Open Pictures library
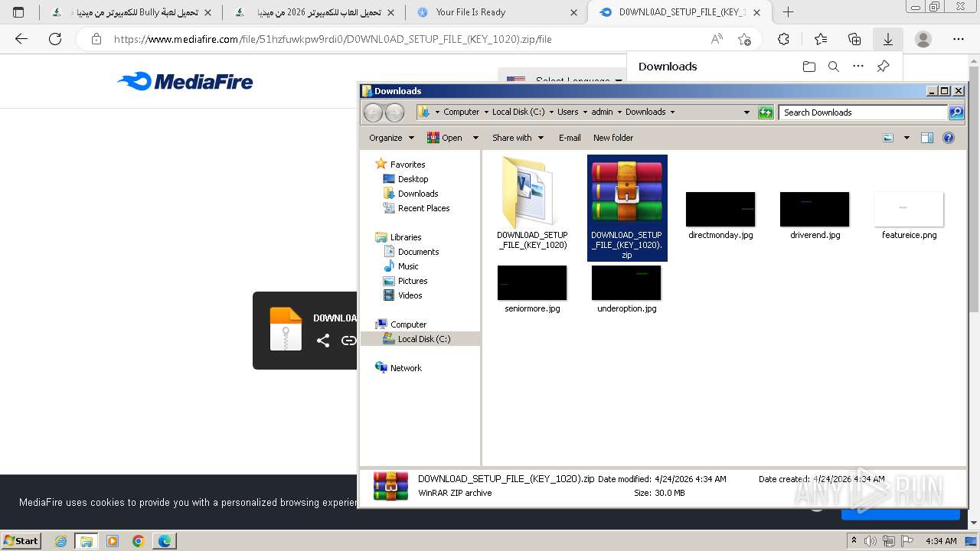The image size is (980, 551). [x=413, y=281]
